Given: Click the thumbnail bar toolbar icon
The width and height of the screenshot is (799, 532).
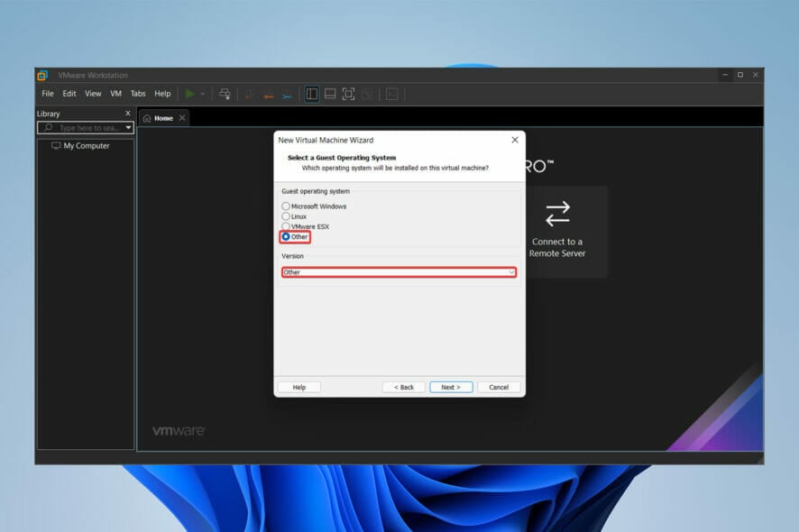Looking at the screenshot, I should [x=330, y=94].
